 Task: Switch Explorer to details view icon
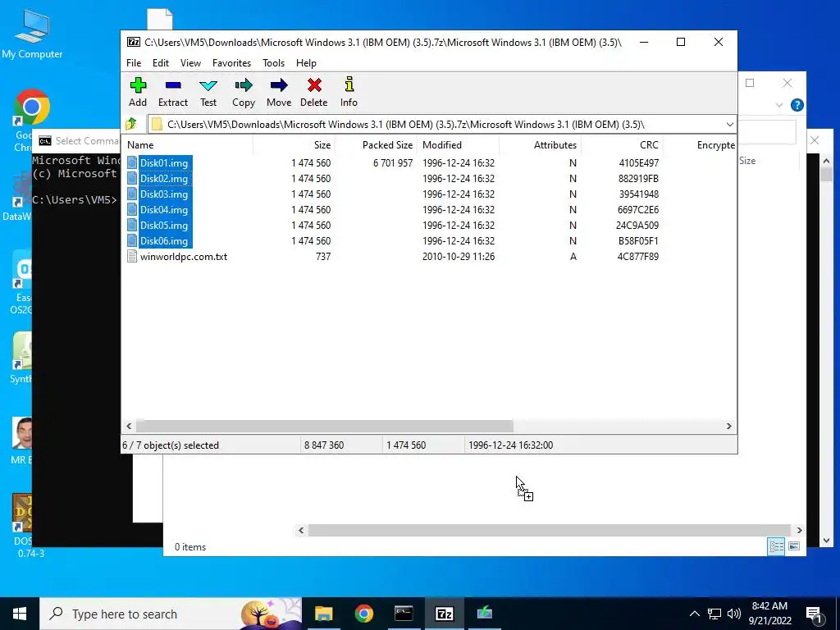pyautogui.click(x=776, y=546)
